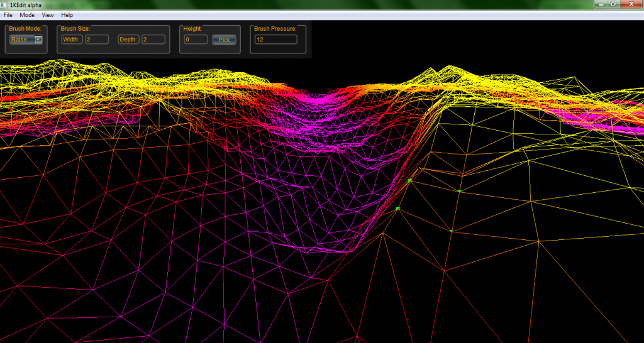Click the Brush Size Width field
Viewport: 644px width, 343px height.
coord(96,40)
